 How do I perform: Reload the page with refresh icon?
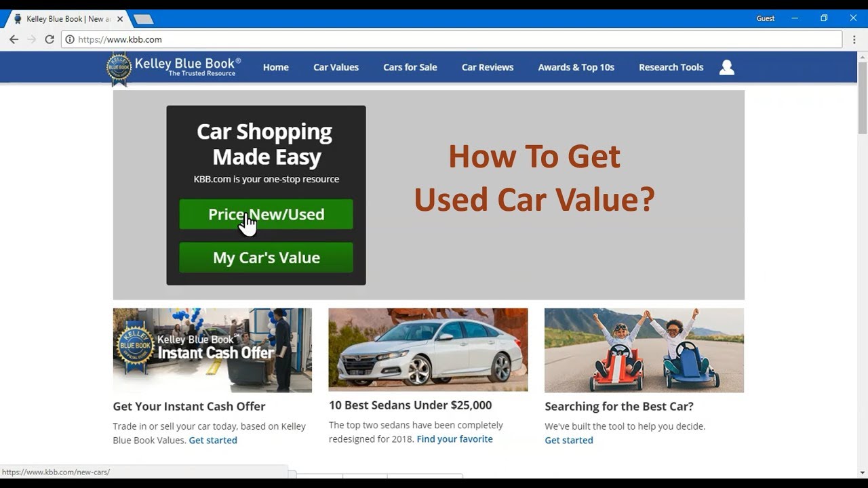coord(50,39)
